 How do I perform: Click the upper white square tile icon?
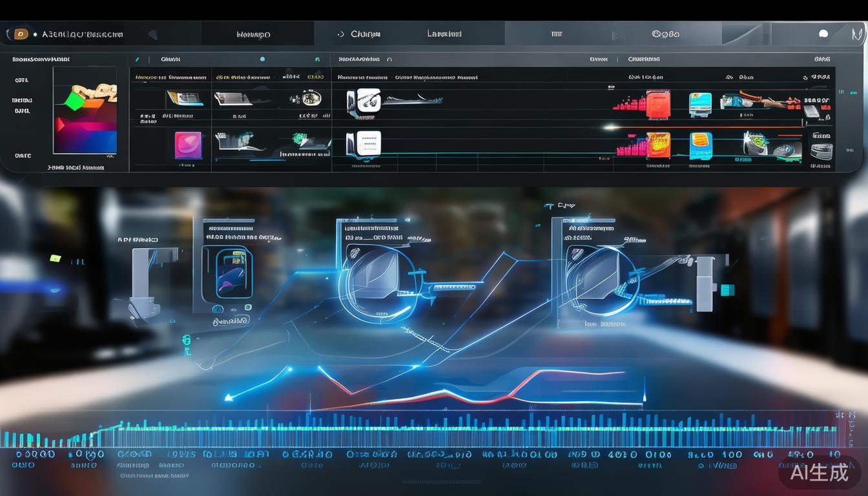(x=368, y=100)
